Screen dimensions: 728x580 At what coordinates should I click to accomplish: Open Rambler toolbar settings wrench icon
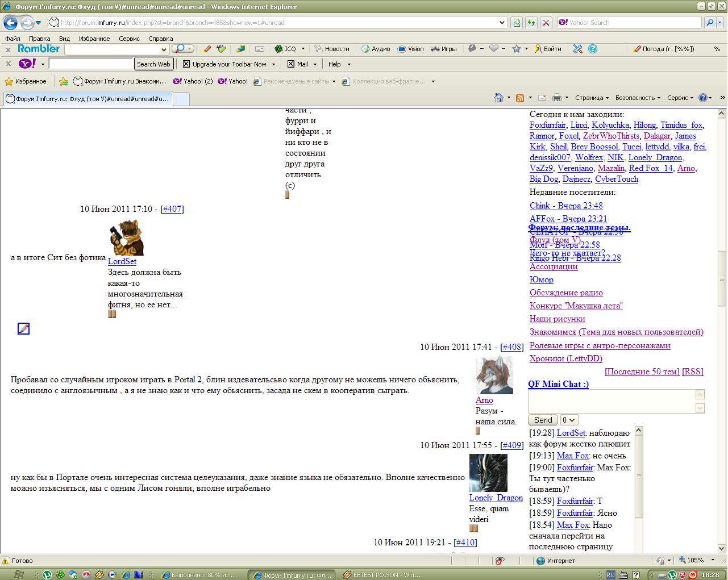577,49
